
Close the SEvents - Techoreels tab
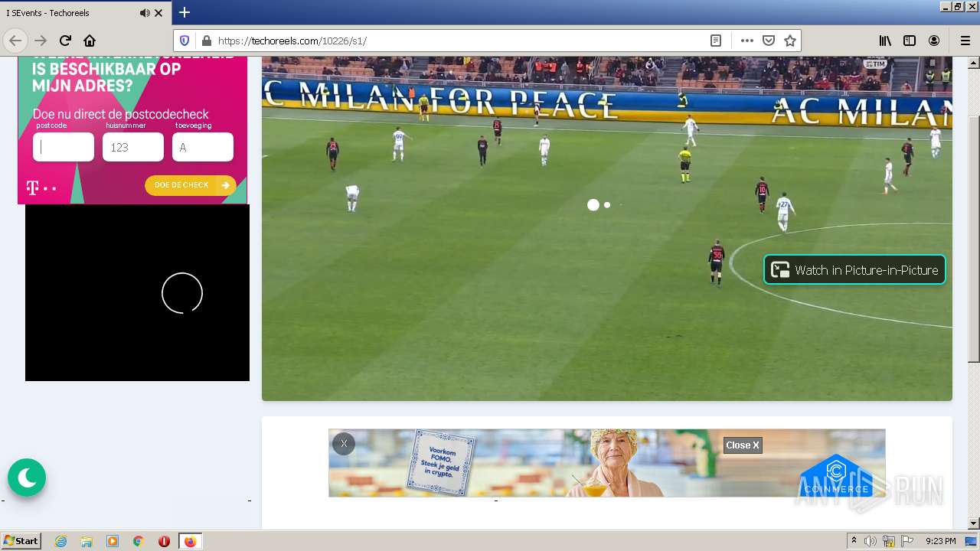[x=158, y=13]
